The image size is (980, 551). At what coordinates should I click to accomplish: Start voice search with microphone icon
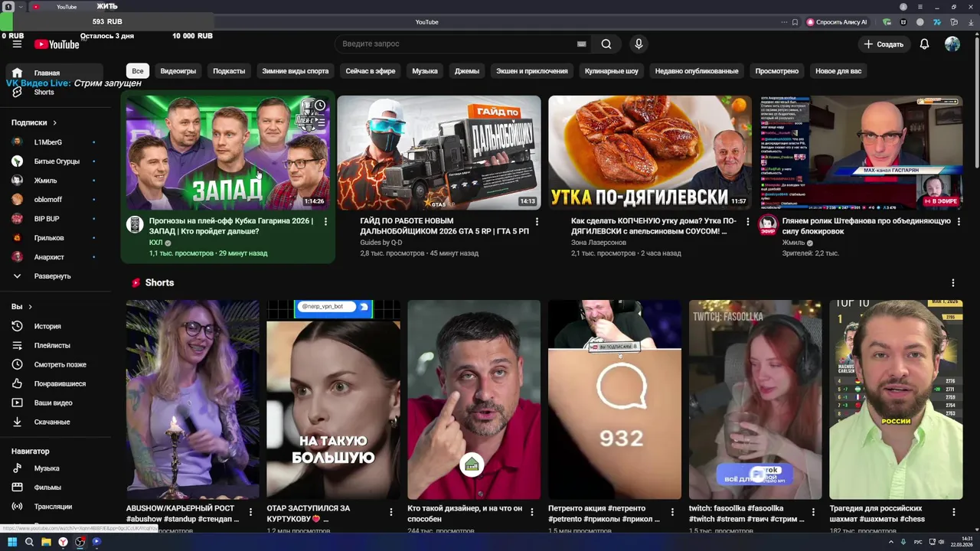(x=639, y=44)
